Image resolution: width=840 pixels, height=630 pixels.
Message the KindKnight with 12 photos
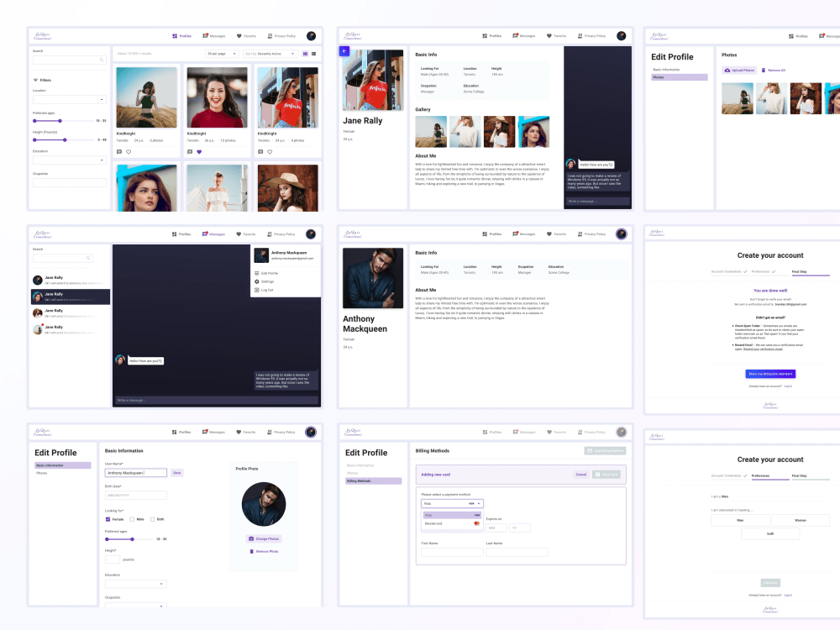point(190,151)
